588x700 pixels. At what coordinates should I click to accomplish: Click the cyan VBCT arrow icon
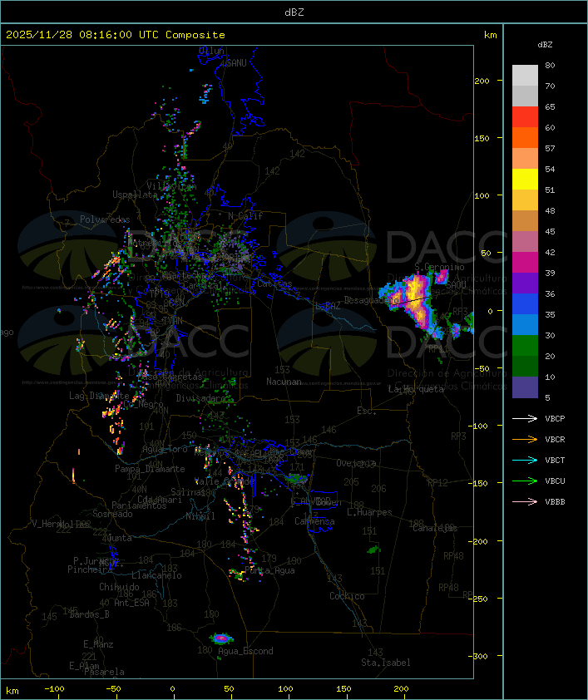(525, 460)
